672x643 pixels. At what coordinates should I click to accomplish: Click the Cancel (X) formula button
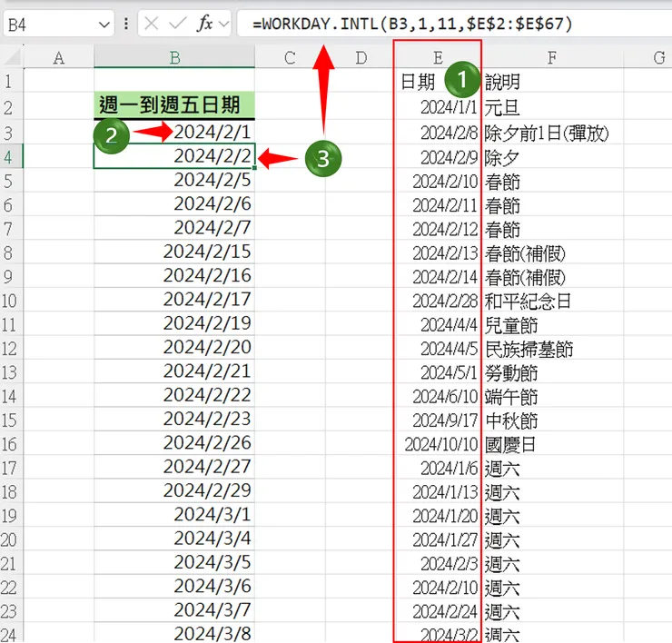tap(152, 23)
